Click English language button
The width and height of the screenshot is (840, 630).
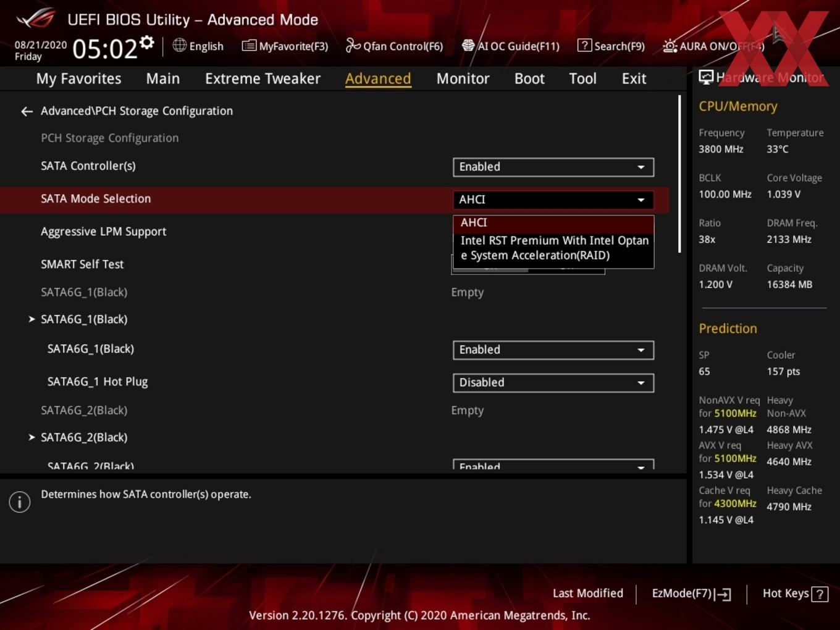coord(198,46)
